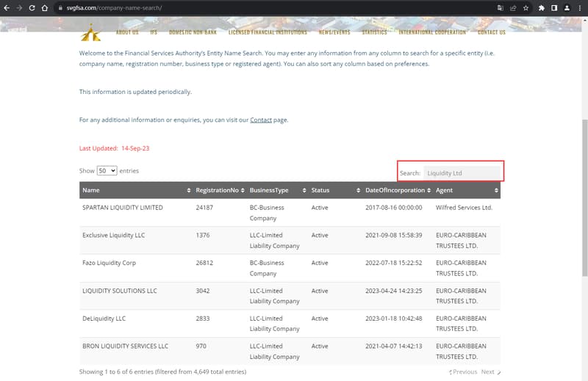Open the IFS menu item
This screenshot has height=381, width=588.
(154, 32)
